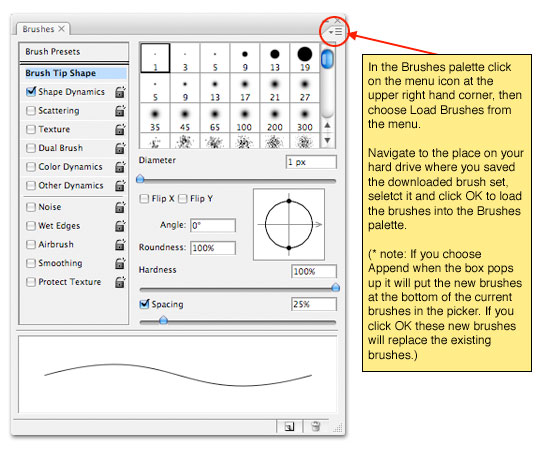This screenshot has height=449, width=540.
Task: Select the hard round 3 brush preset
Action: (x=185, y=58)
